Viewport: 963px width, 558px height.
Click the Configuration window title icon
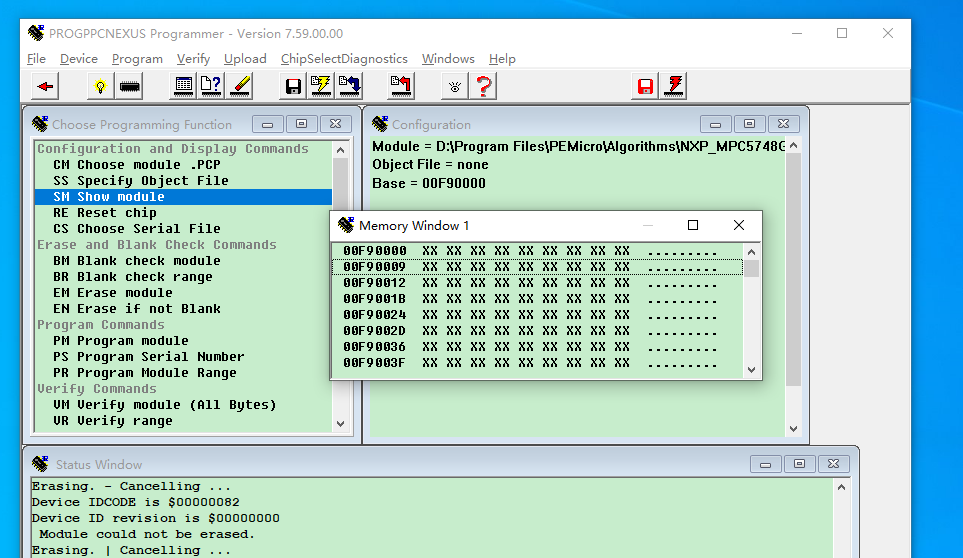[x=380, y=124]
